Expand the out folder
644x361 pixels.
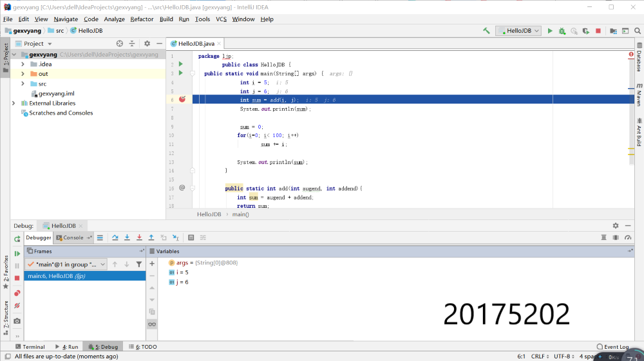tap(23, 74)
